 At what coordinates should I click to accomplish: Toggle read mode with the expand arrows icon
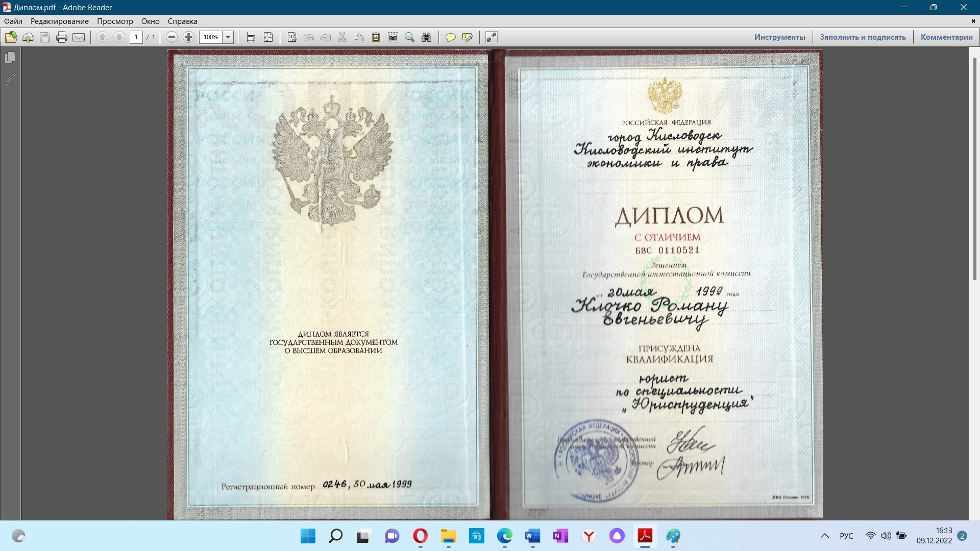click(491, 37)
